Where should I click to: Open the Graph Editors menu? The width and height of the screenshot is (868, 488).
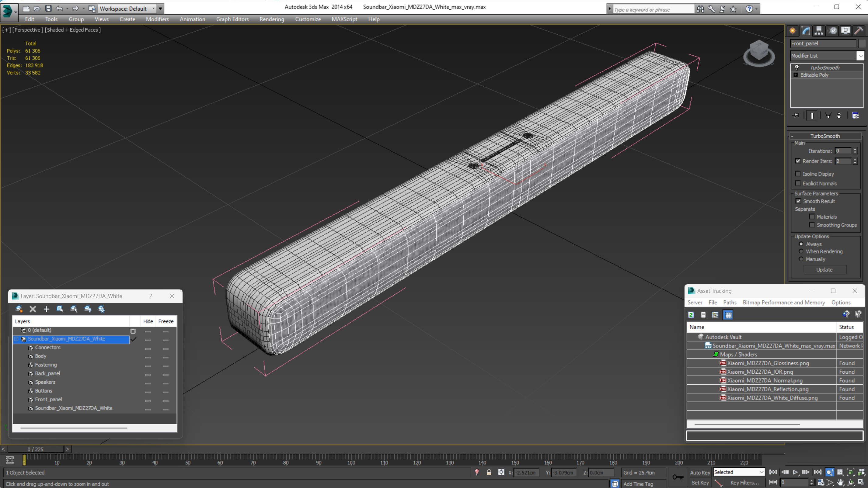(232, 19)
